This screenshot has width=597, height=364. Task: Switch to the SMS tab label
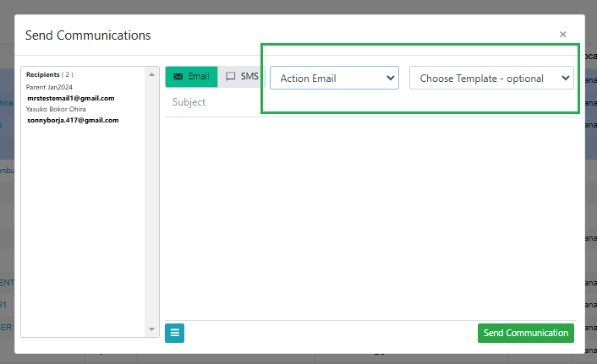[249, 77]
